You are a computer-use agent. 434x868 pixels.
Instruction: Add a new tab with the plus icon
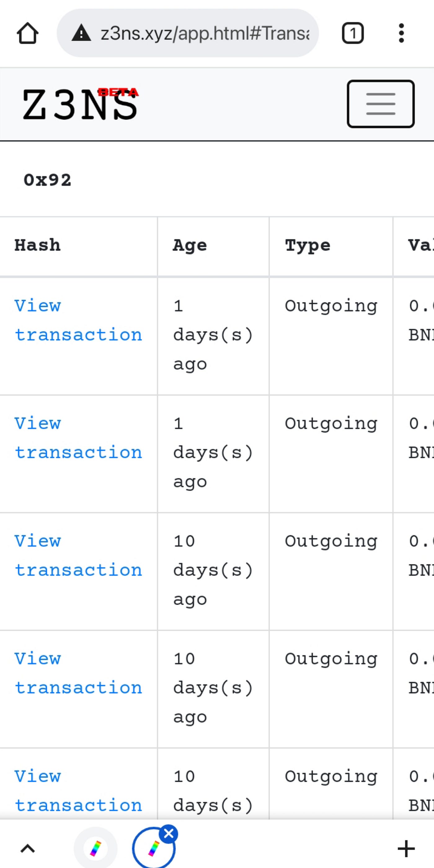[x=406, y=848]
